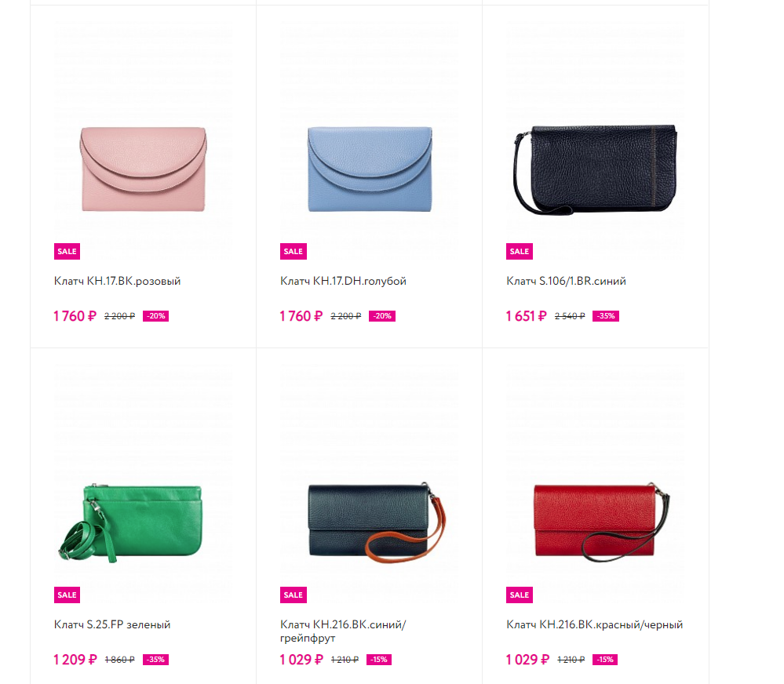
Task: Click the Клатч KH.216.BK.красный/черный title link
Action: [595, 624]
